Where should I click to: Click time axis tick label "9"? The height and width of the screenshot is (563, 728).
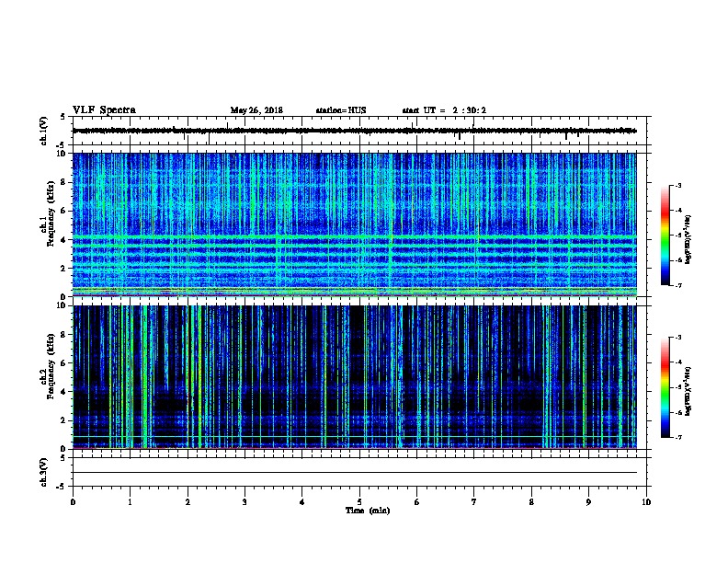(588, 502)
